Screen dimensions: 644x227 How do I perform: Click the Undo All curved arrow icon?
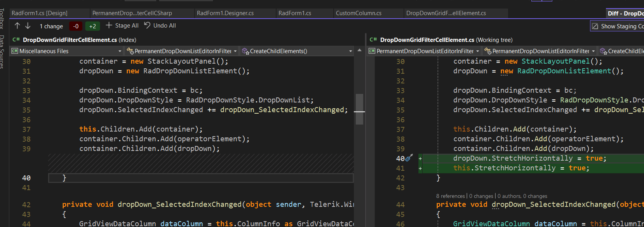147,25
